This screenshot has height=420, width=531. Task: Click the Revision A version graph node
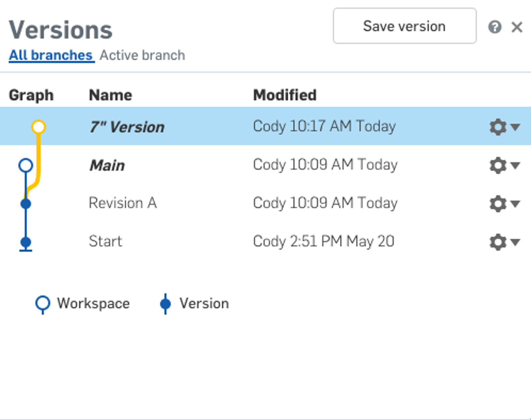[x=26, y=203]
